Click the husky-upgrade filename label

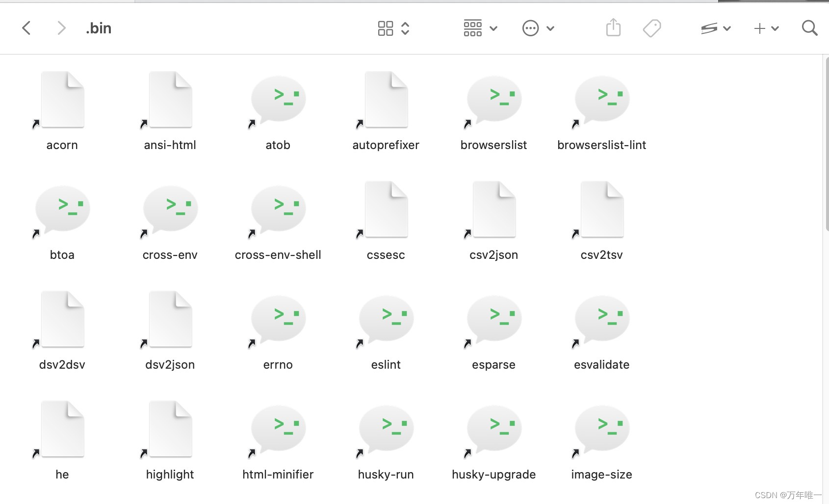point(494,475)
